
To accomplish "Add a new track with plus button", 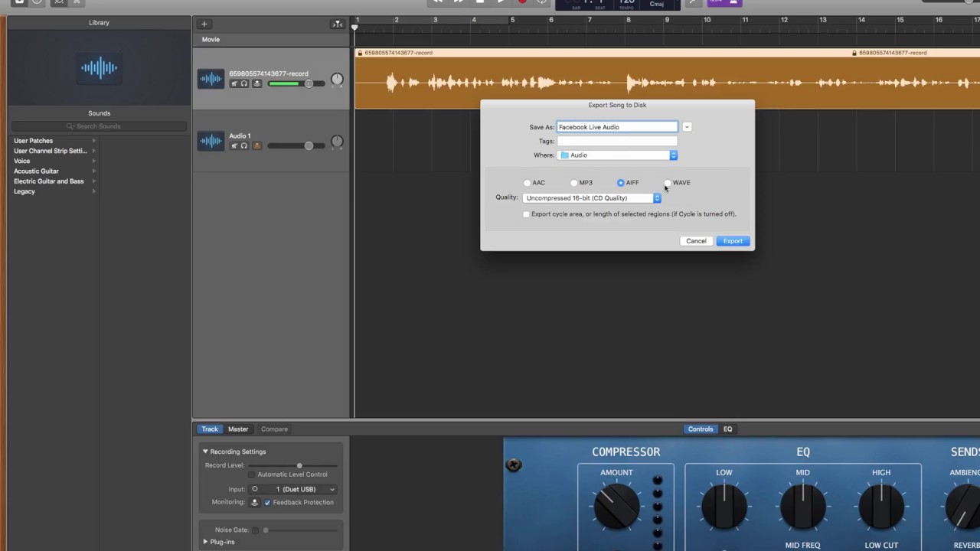I will coord(204,24).
